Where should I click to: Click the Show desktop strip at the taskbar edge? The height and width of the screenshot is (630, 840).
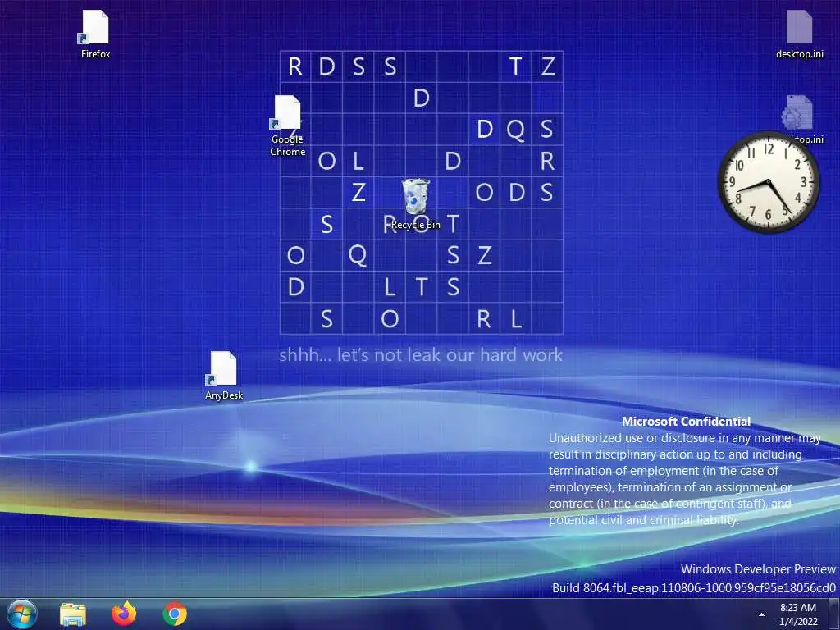[834, 614]
